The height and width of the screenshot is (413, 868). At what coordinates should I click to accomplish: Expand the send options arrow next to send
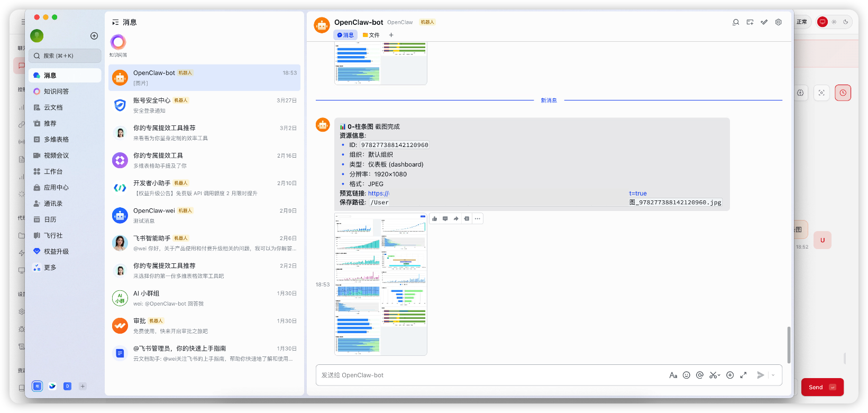click(x=773, y=375)
